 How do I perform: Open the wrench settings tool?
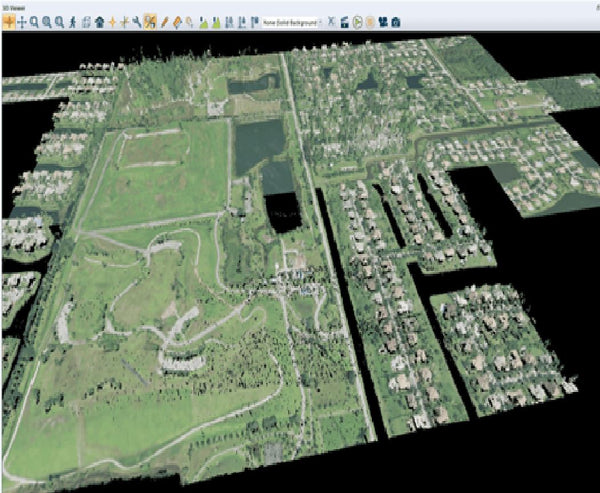(136, 20)
